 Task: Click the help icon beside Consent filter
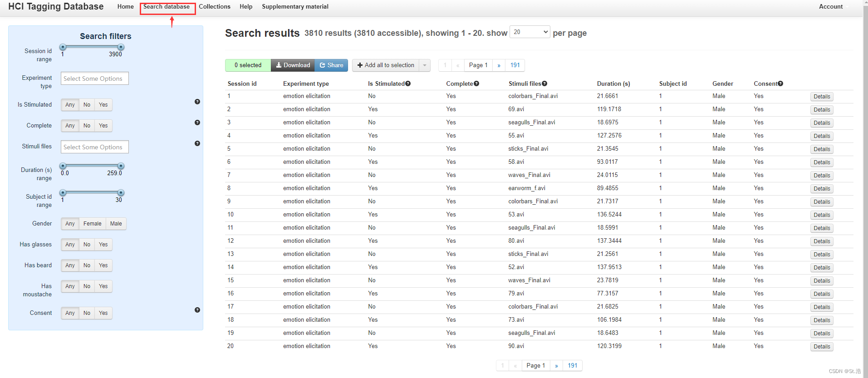[x=197, y=310]
